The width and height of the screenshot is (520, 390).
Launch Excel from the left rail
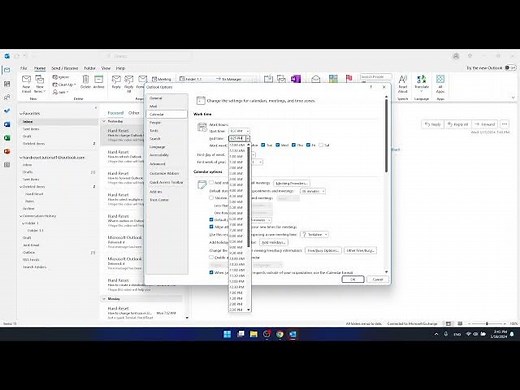click(x=7, y=138)
